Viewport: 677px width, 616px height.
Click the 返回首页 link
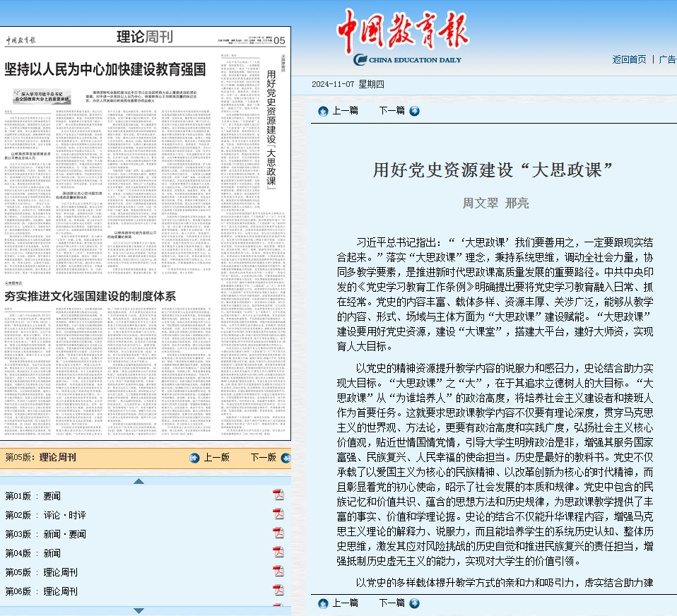(629, 59)
